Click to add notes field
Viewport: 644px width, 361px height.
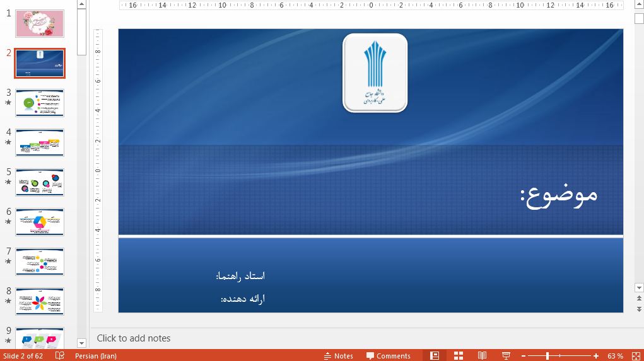pyautogui.click(x=134, y=338)
